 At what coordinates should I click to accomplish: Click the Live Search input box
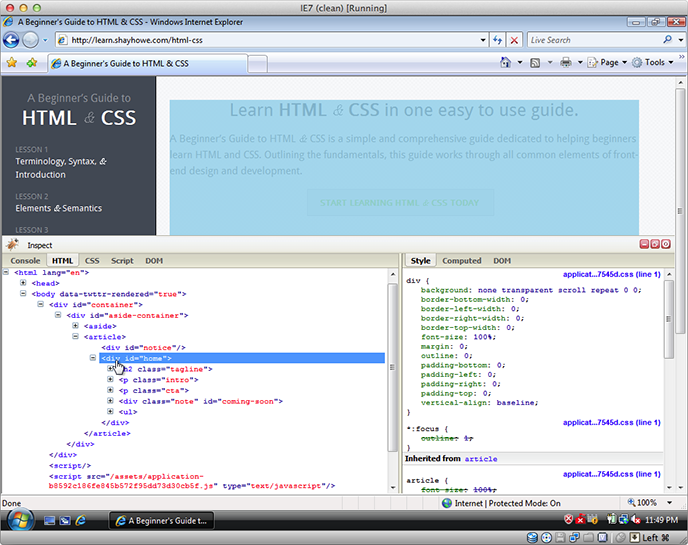pyautogui.click(x=594, y=40)
